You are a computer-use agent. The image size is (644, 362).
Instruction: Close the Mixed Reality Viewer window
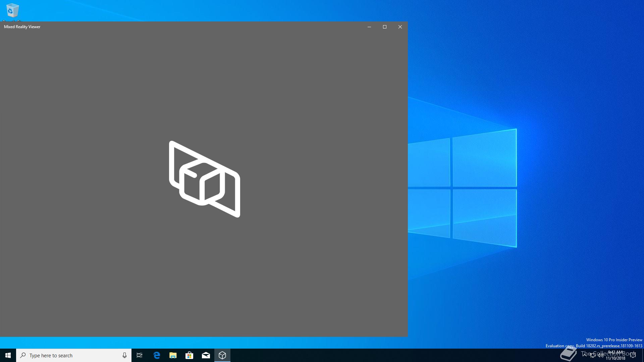coord(400,27)
